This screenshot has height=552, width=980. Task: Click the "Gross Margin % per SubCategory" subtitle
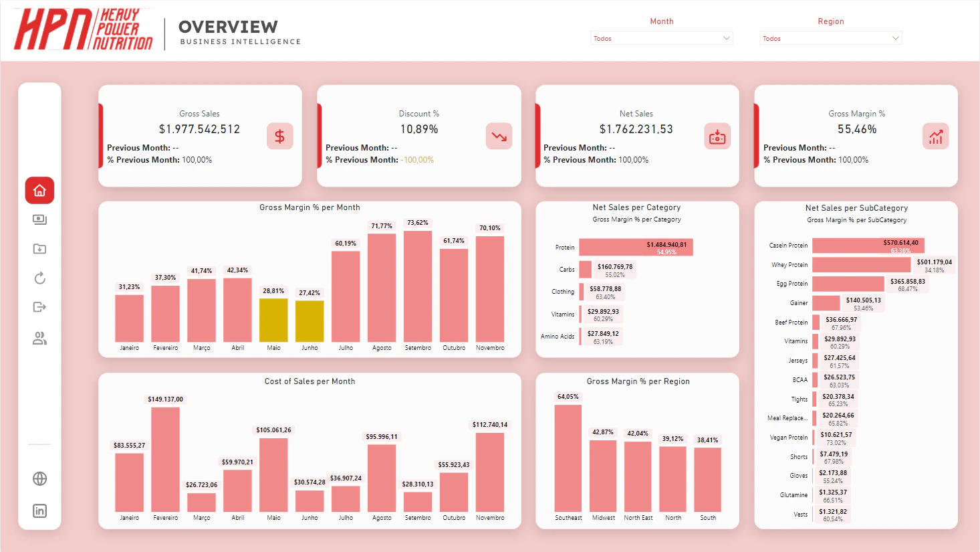point(856,220)
